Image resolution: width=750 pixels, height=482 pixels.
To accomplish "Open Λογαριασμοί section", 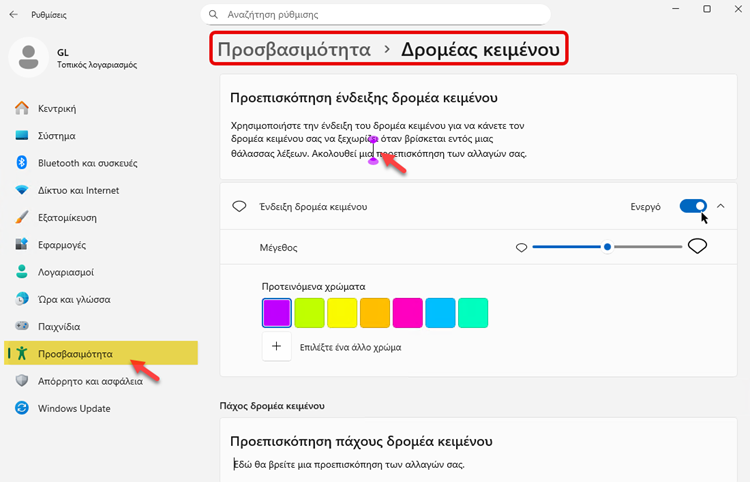I will click(101, 272).
